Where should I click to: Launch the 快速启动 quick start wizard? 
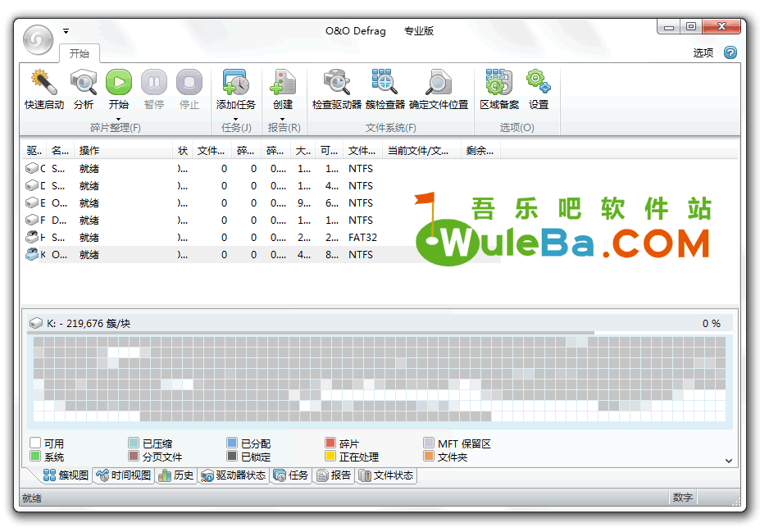click(x=44, y=89)
